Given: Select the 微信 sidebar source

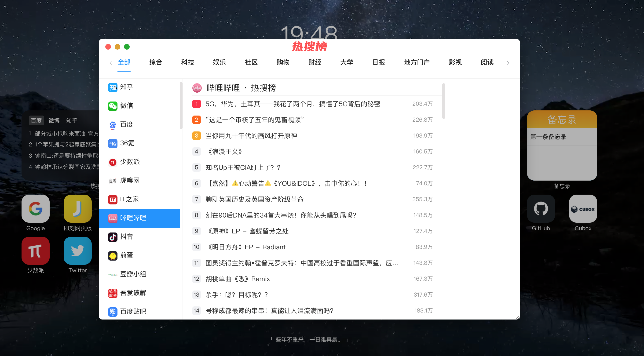Looking at the screenshot, I should tap(126, 106).
